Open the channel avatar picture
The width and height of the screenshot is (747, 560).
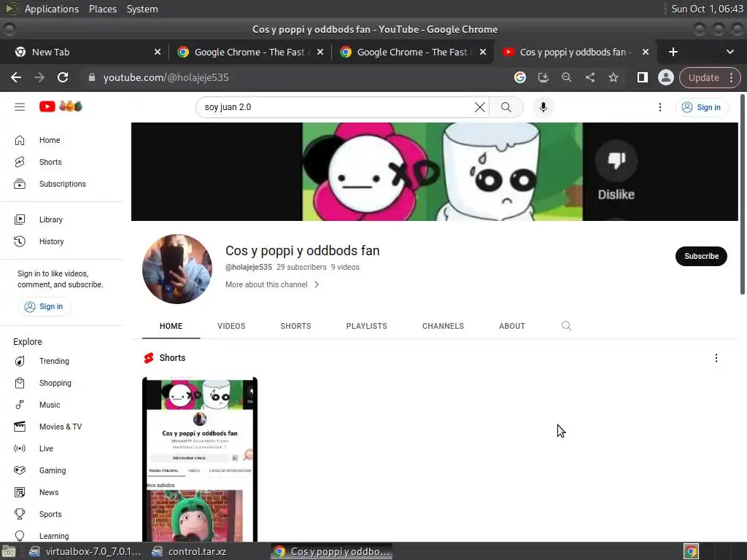pos(177,269)
